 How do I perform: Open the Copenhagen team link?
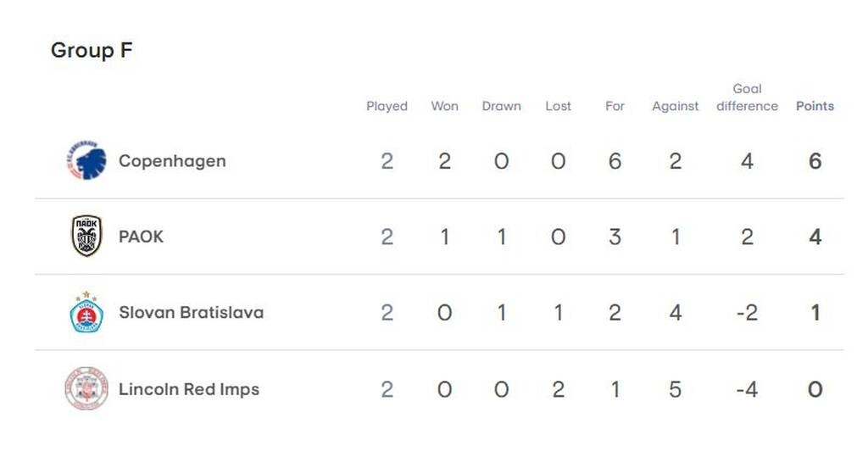pos(172,161)
